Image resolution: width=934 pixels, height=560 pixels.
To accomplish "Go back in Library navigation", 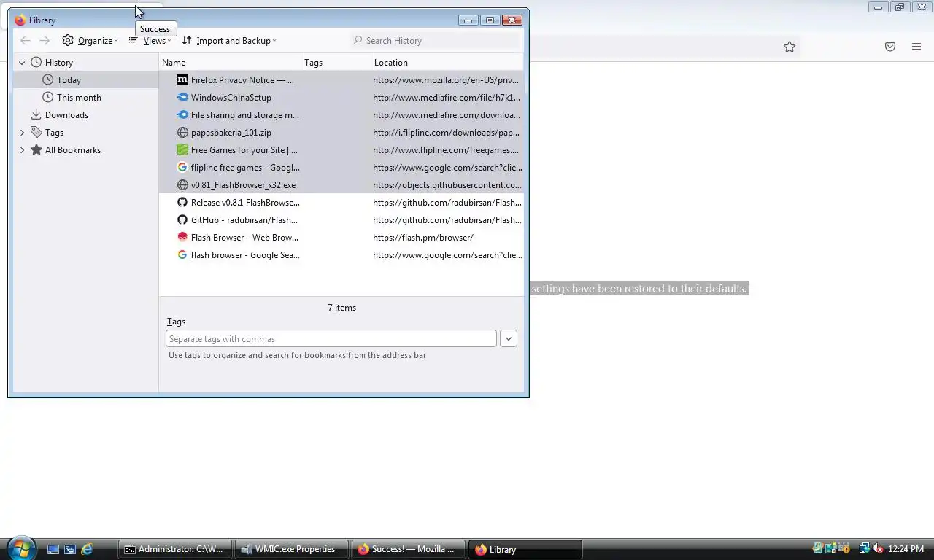I will [x=26, y=41].
